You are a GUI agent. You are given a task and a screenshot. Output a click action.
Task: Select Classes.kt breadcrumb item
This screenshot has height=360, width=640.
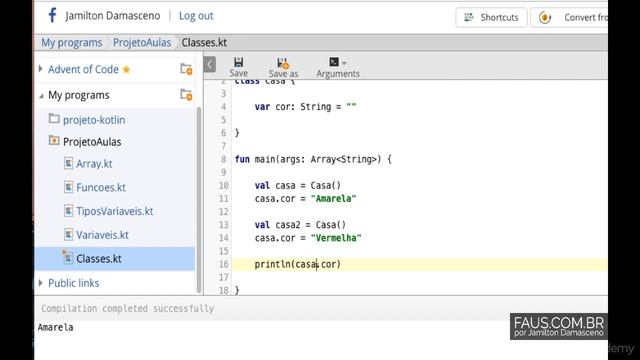(204, 42)
